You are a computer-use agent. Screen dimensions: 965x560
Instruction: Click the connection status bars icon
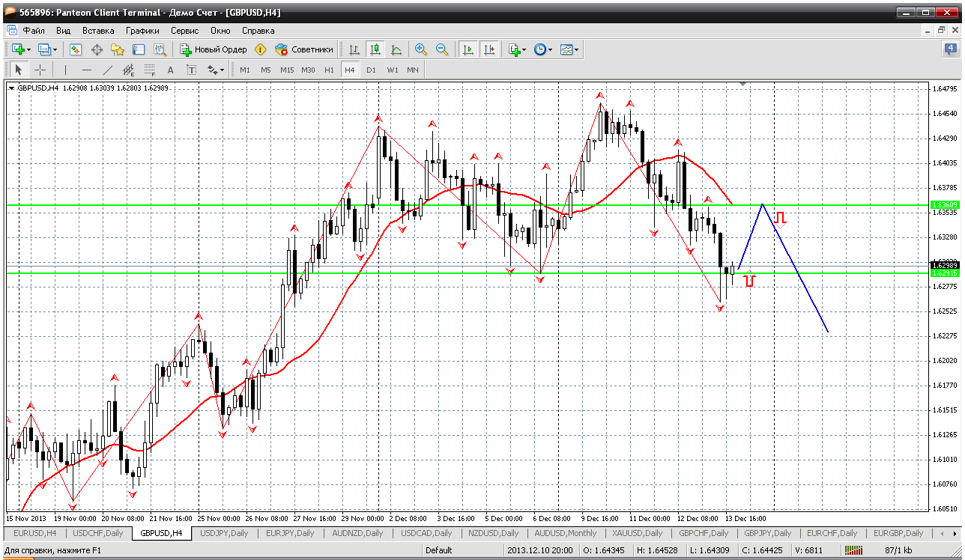(x=853, y=550)
